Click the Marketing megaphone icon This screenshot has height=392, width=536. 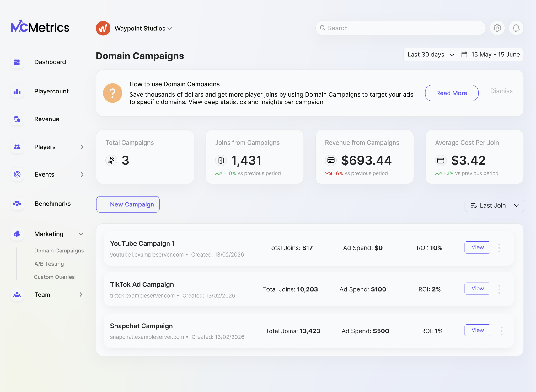point(17,234)
